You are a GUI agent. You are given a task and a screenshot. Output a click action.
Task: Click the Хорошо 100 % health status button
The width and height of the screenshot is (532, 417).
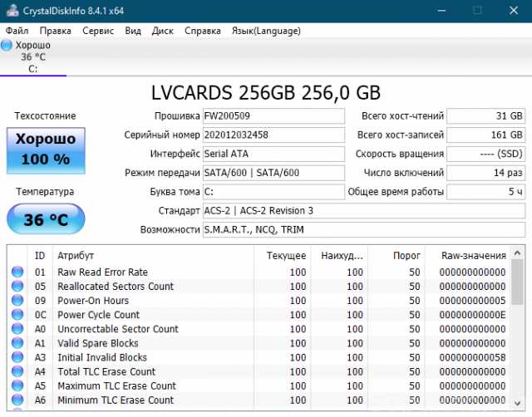46,150
